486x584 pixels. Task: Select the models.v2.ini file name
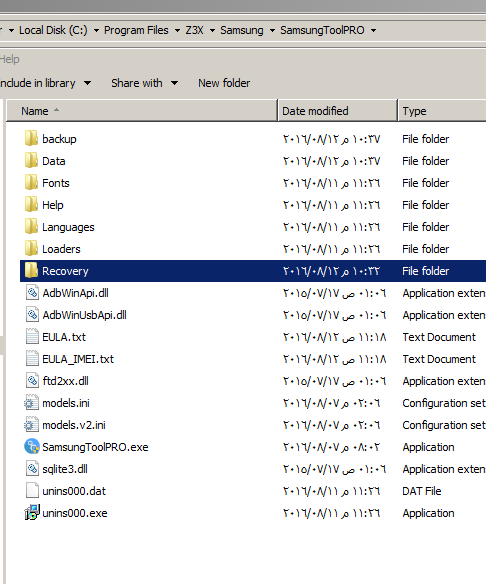[x=74, y=425]
